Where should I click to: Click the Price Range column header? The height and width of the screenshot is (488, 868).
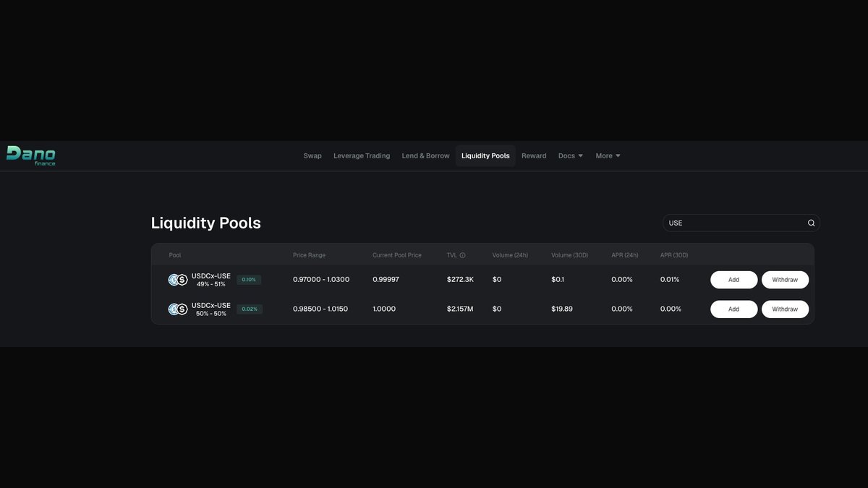tap(309, 255)
